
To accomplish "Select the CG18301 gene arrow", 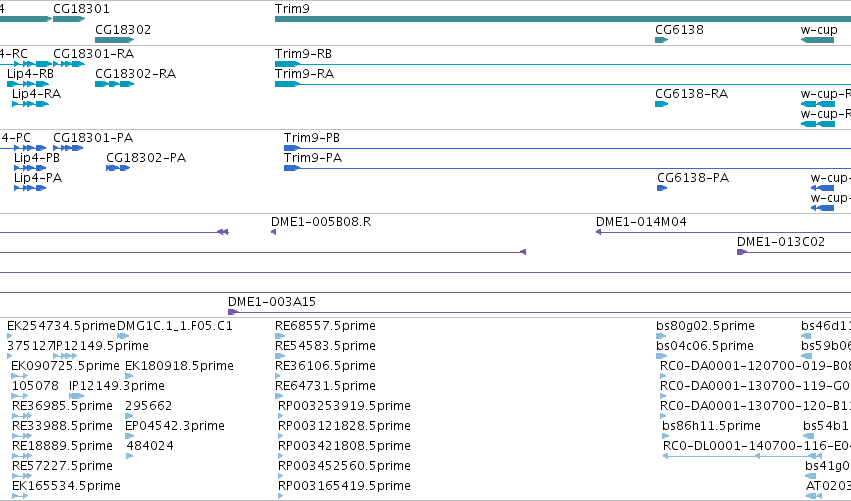I will click(x=69, y=20).
